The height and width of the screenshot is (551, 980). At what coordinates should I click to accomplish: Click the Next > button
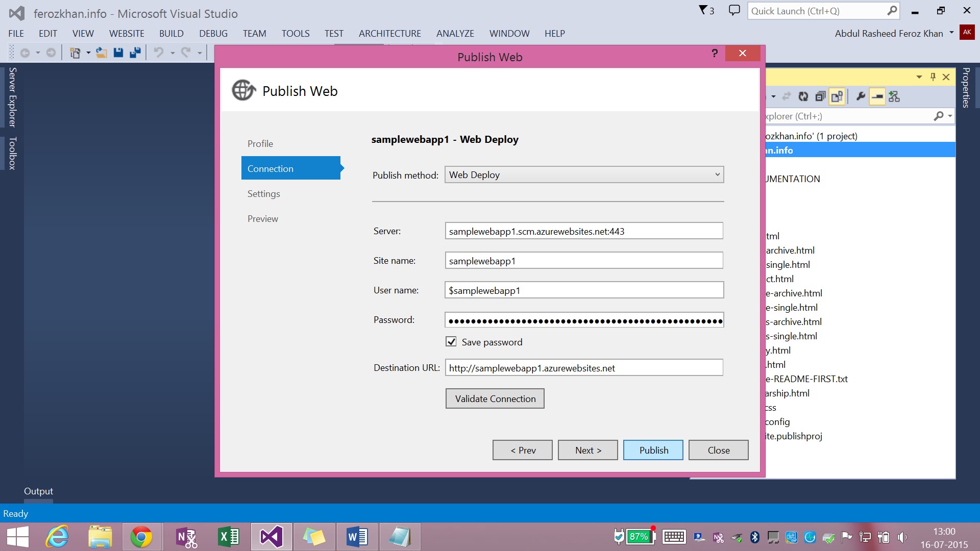588,450
